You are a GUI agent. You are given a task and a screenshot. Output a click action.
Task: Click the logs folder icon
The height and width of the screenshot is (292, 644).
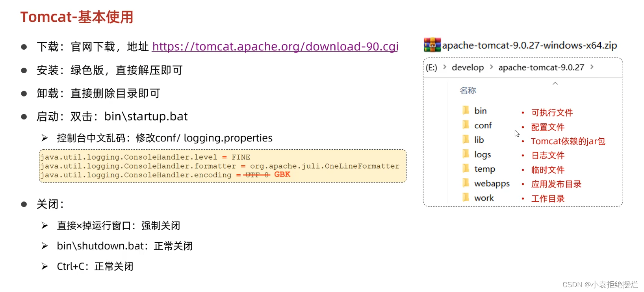(466, 154)
